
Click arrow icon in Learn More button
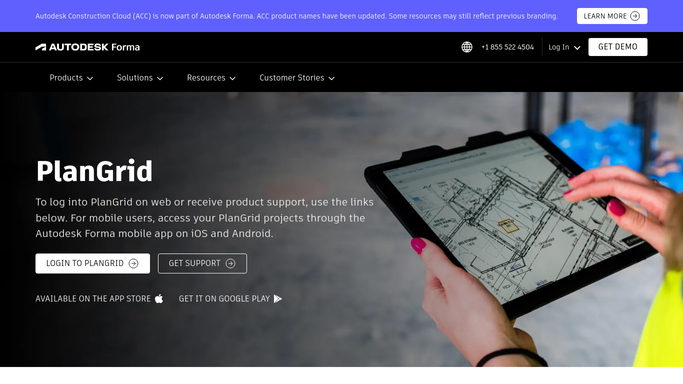[x=635, y=16]
